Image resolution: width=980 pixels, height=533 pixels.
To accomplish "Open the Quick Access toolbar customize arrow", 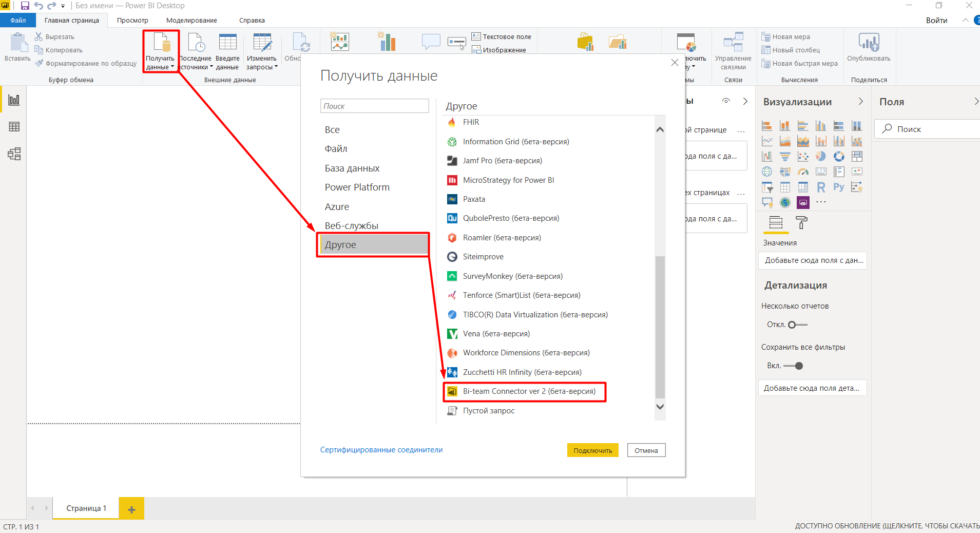I will coord(63,6).
